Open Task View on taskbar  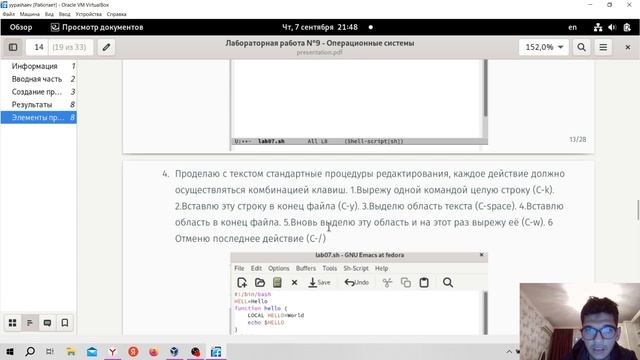click(50, 351)
